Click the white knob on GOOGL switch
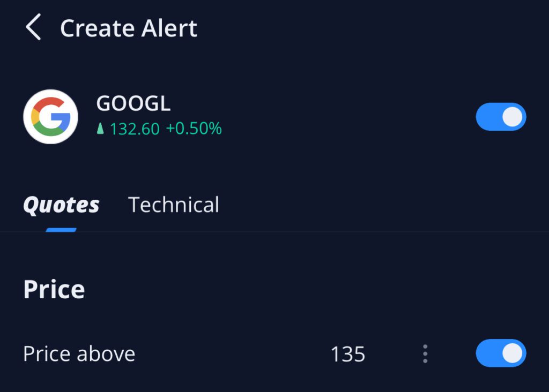The width and height of the screenshot is (549, 392). (x=513, y=117)
